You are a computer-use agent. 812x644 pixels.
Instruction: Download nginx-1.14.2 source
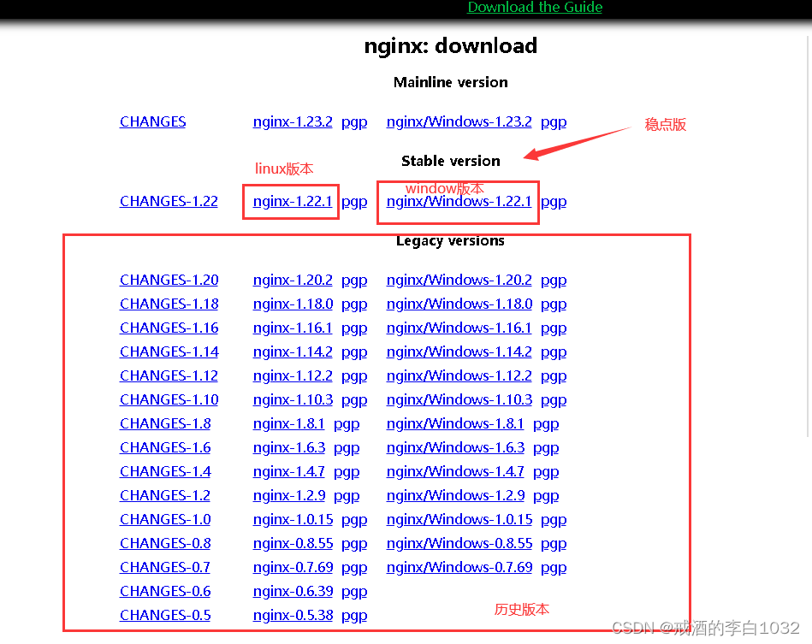point(293,352)
